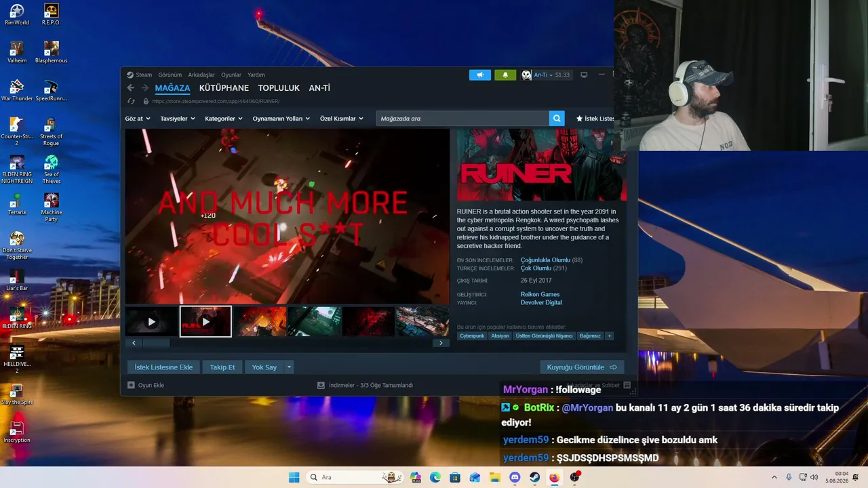
Task: Open the Oynamanın Yolları dropdown
Action: [281, 119]
